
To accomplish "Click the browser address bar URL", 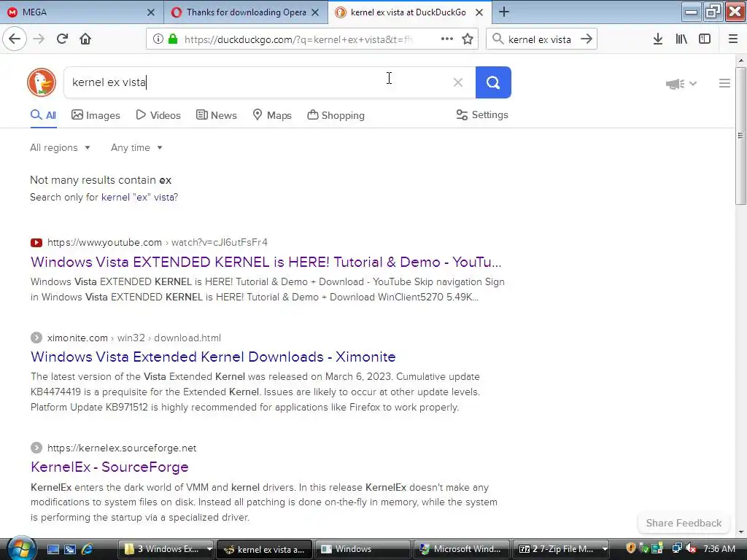I will point(298,39).
